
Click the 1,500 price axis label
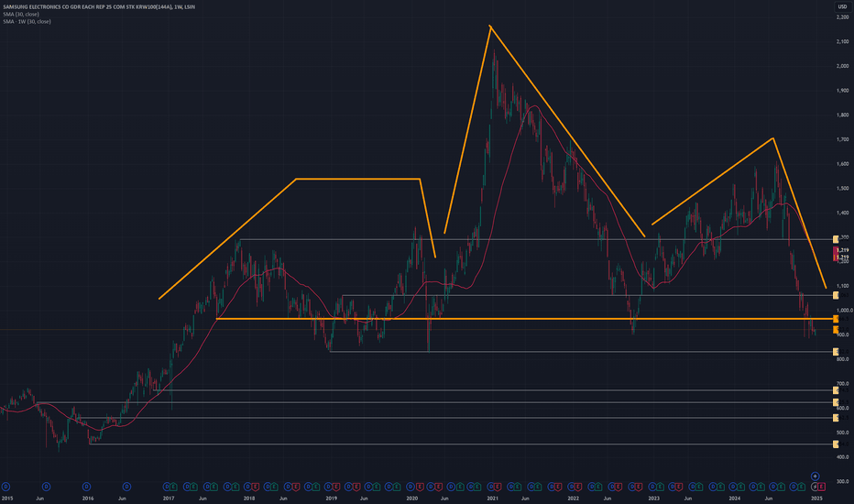[842, 189]
